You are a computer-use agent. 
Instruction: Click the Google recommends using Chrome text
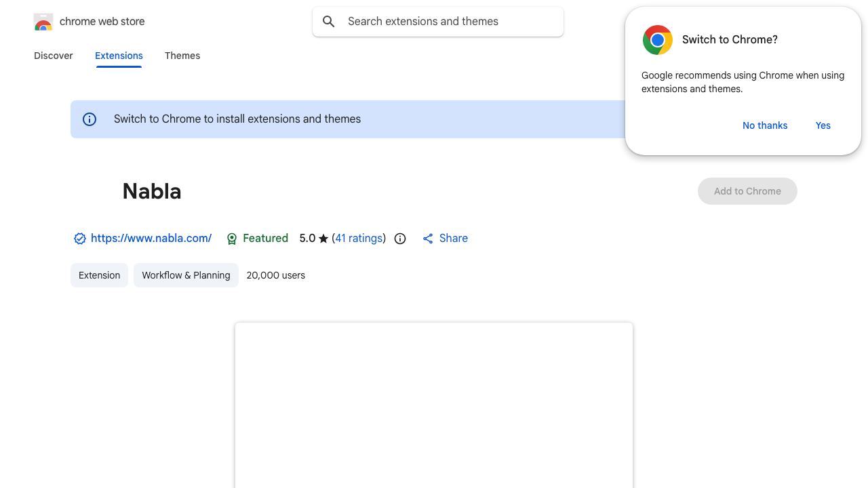pos(743,82)
